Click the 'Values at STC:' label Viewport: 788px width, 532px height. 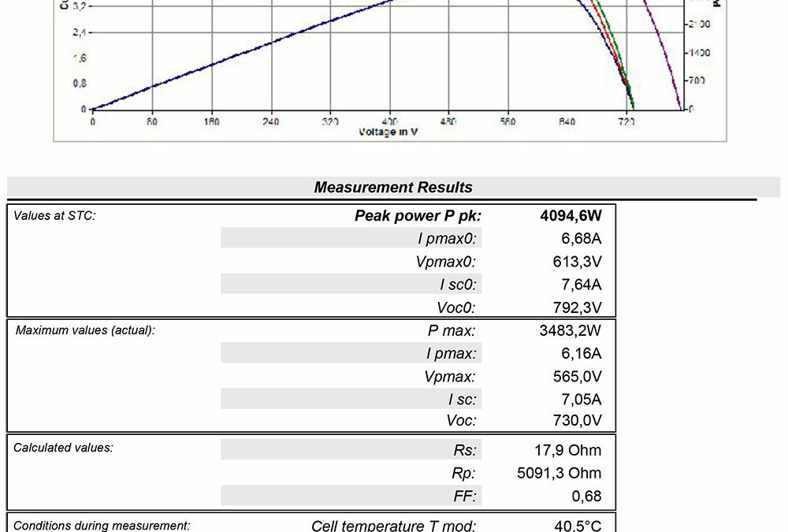click(54, 216)
